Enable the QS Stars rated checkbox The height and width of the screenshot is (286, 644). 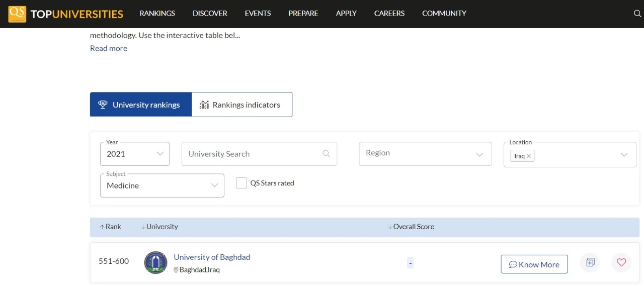[x=242, y=183]
